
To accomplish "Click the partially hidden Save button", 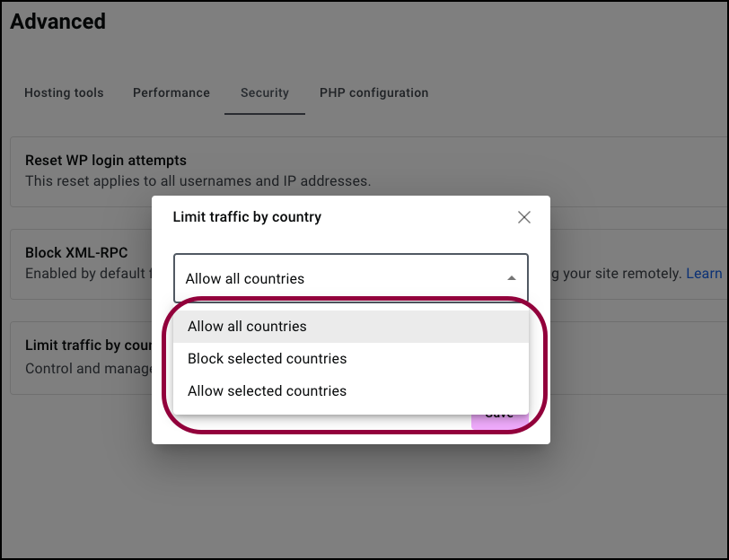I will [500, 421].
